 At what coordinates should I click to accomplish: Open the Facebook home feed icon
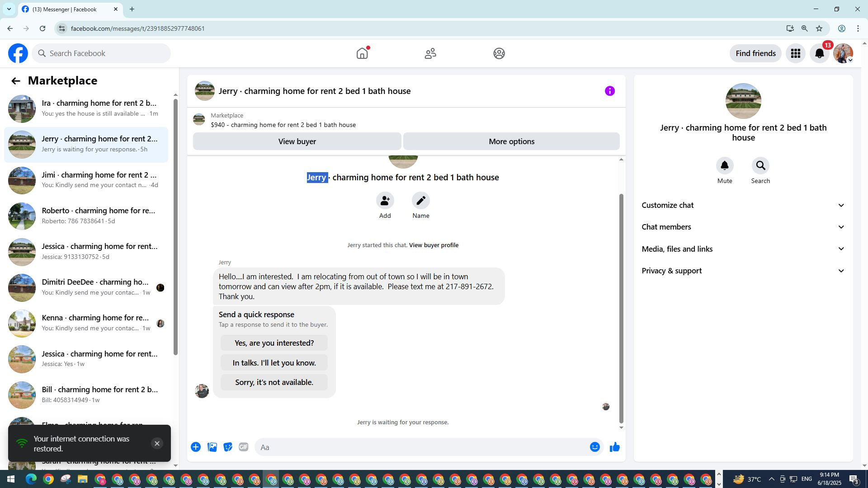click(x=362, y=53)
